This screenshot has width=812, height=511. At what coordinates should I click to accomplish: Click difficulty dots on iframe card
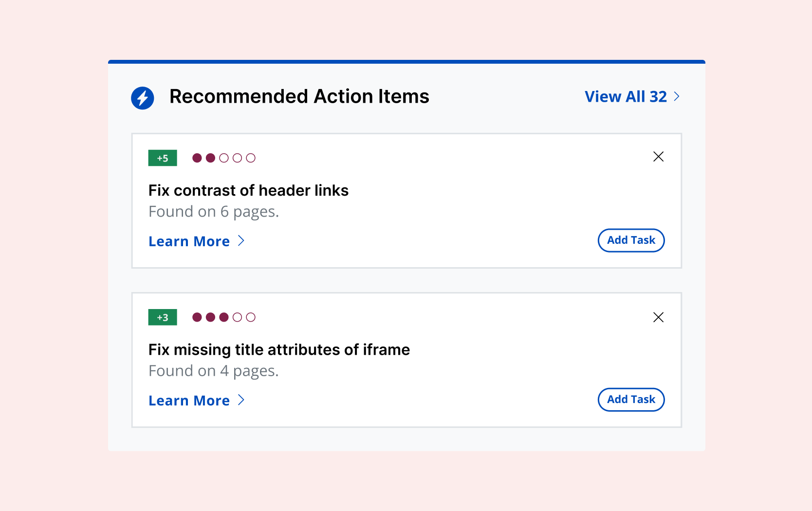pos(223,317)
